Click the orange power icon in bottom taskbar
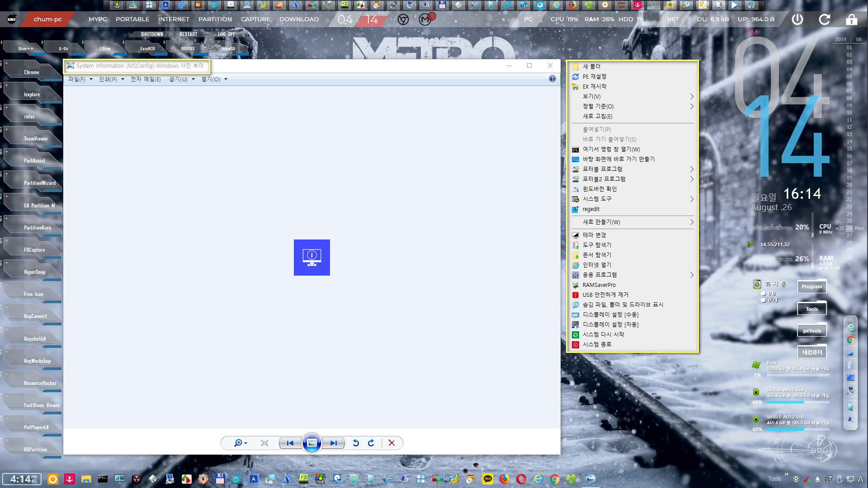This screenshot has width=868, height=488. coord(53,479)
